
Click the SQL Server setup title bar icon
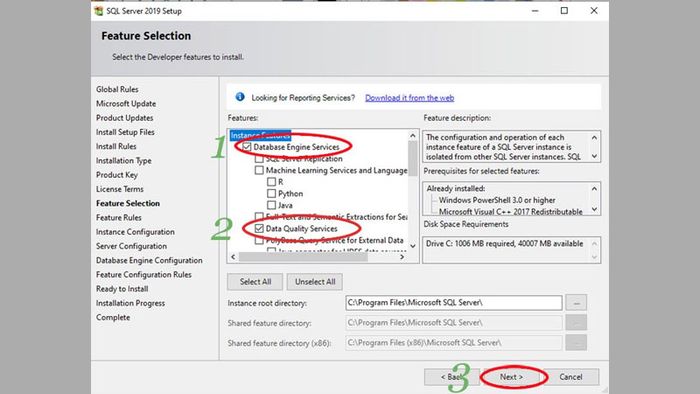[99, 11]
